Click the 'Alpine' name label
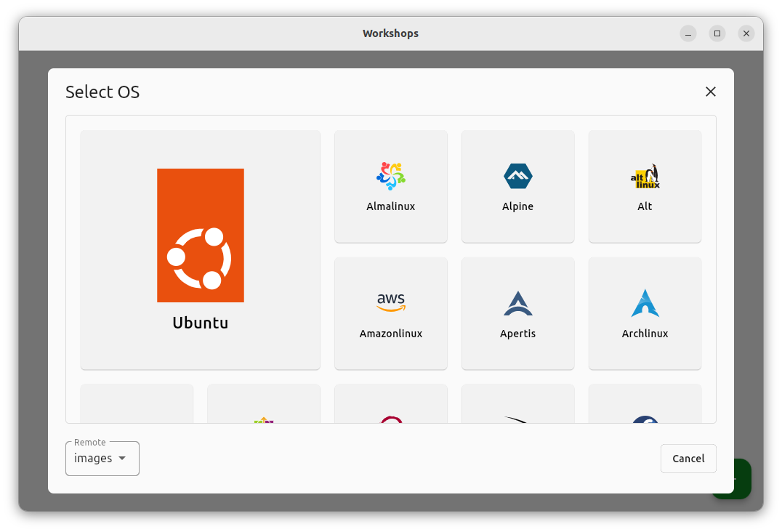 (517, 206)
